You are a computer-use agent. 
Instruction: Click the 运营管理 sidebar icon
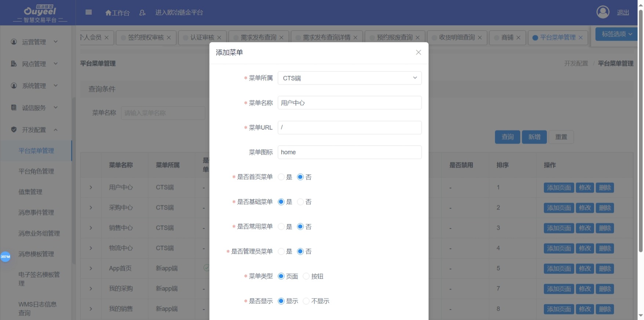(14, 42)
